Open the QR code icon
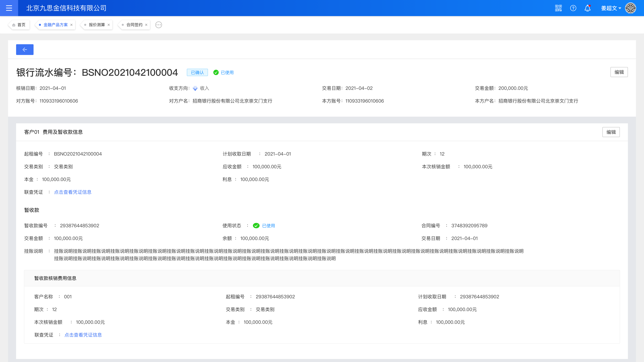The width and height of the screenshot is (644, 362). 558,8
